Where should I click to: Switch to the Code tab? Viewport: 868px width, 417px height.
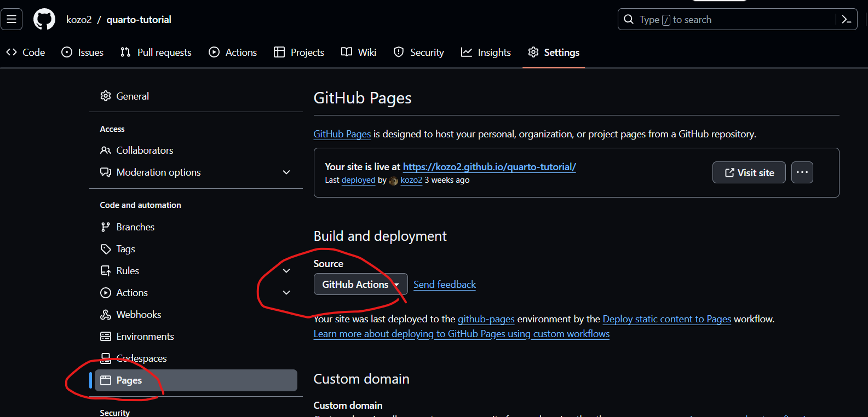tap(26, 52)
